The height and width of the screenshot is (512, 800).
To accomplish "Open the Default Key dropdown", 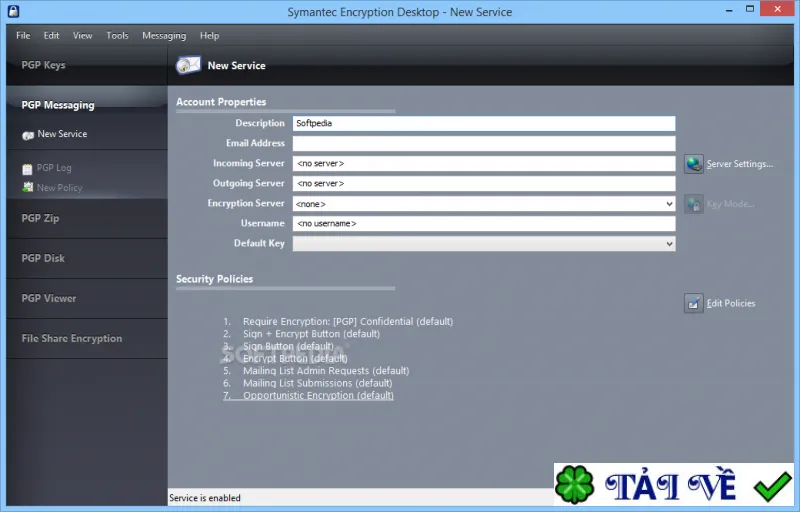I will pos(669,244).
